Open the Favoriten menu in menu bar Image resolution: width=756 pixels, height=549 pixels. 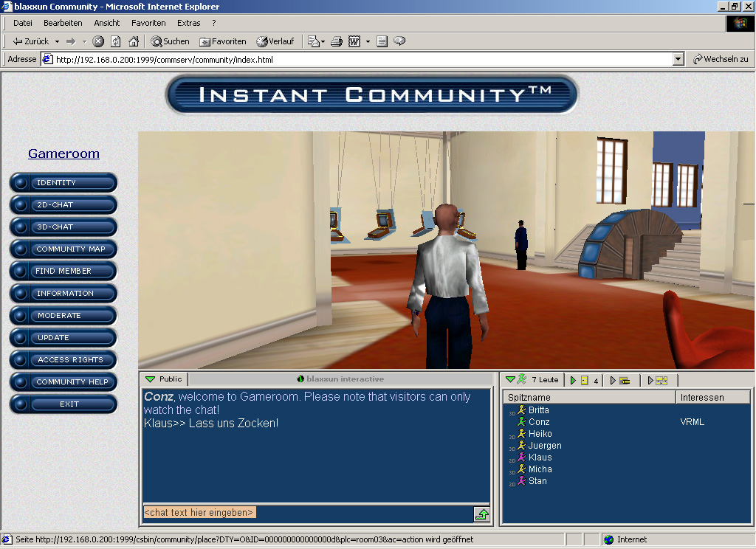[x=148, y=23]
